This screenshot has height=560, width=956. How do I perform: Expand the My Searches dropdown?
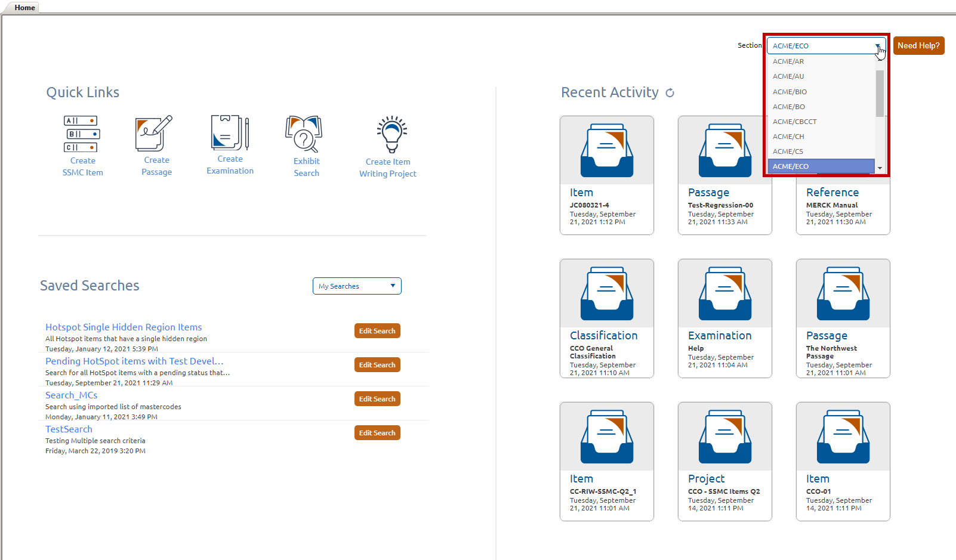point(357,286)
